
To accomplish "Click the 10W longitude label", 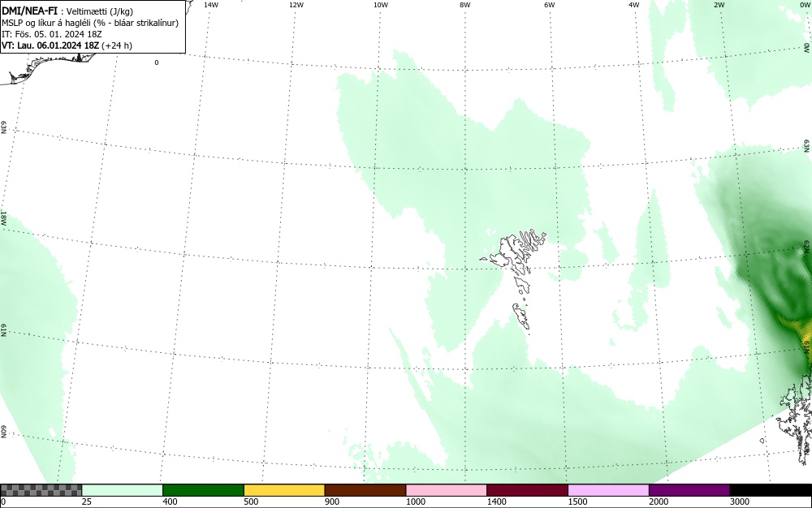I will point(381,5).
